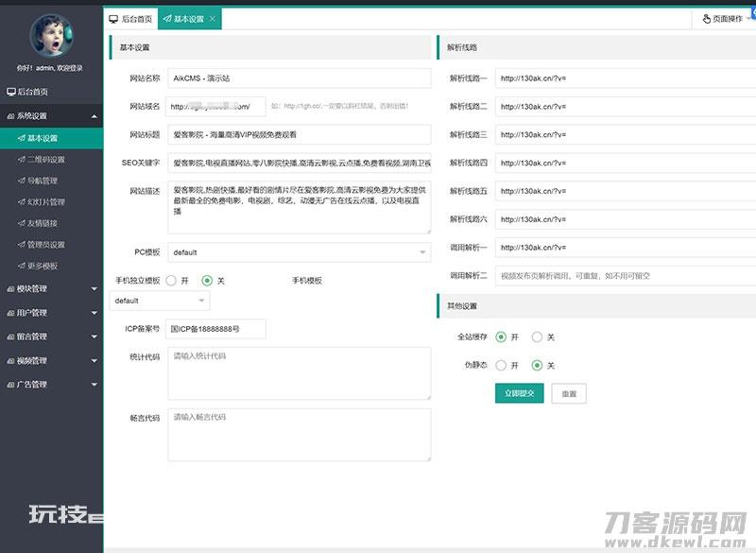
Task: Select 开 radio for 伪静态
Action: tap(501, 366)
